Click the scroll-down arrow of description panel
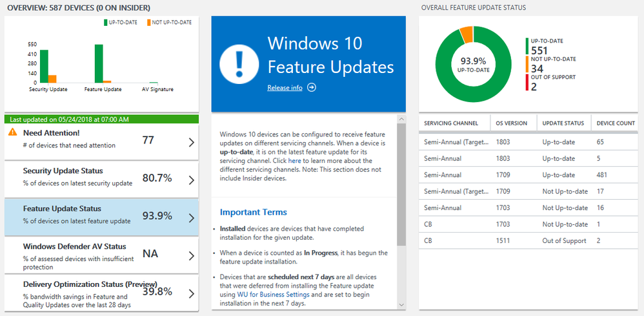This screenshot has width=644, height=316. point(401,304)
